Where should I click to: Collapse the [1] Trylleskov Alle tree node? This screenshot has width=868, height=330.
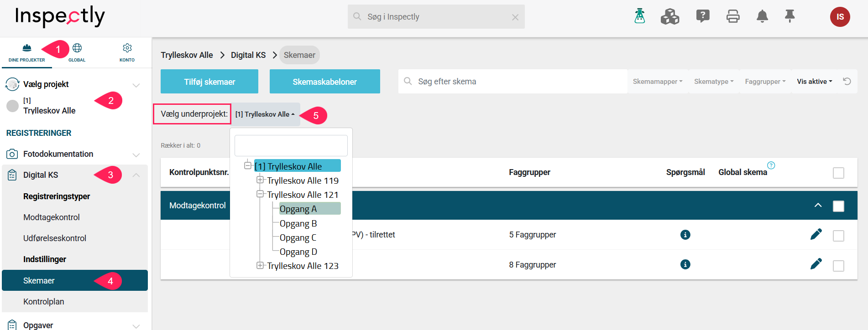[248, 165]
